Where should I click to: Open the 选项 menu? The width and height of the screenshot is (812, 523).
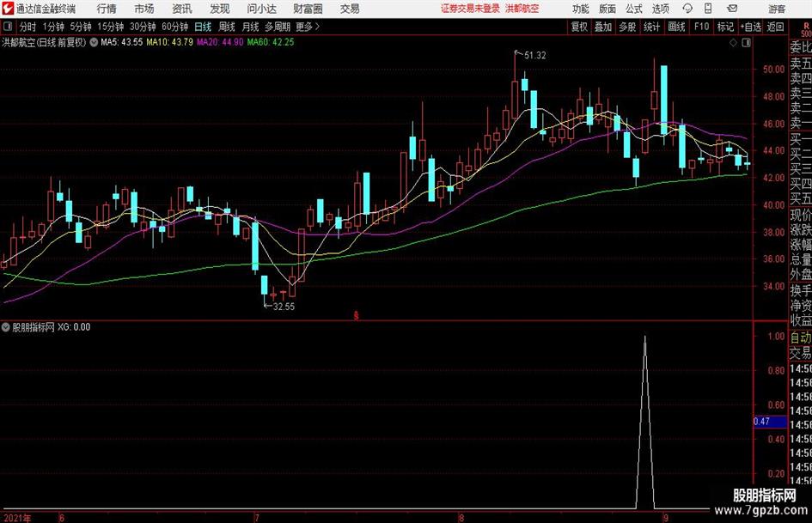[x=660, y=9]
